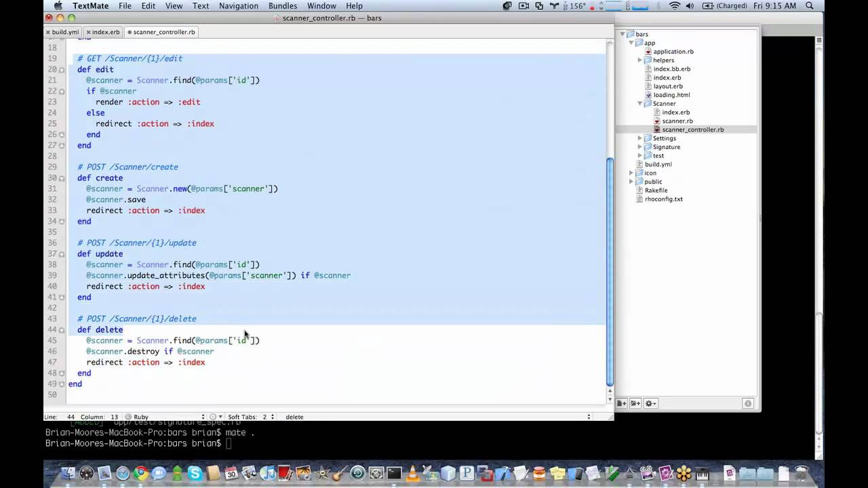Open rhoconfig.txt in project drawer
This screenshot has height=488, width=868.
coord(664,199)
